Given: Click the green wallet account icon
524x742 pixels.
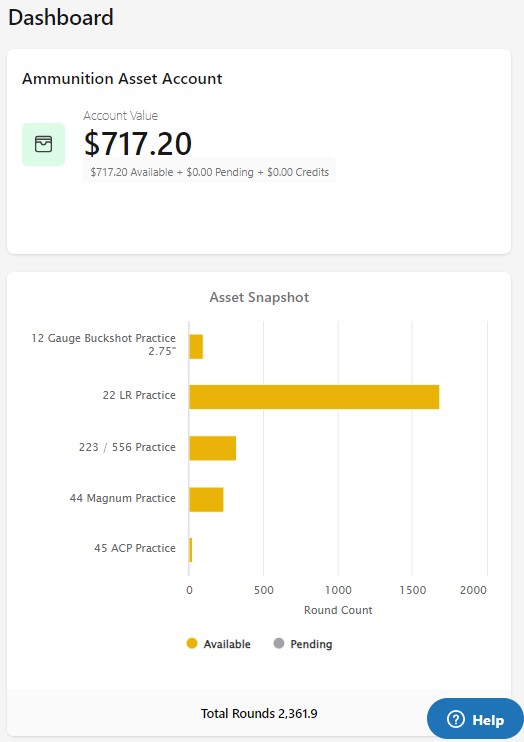Looking at the screenshot, I should point(44,144).
